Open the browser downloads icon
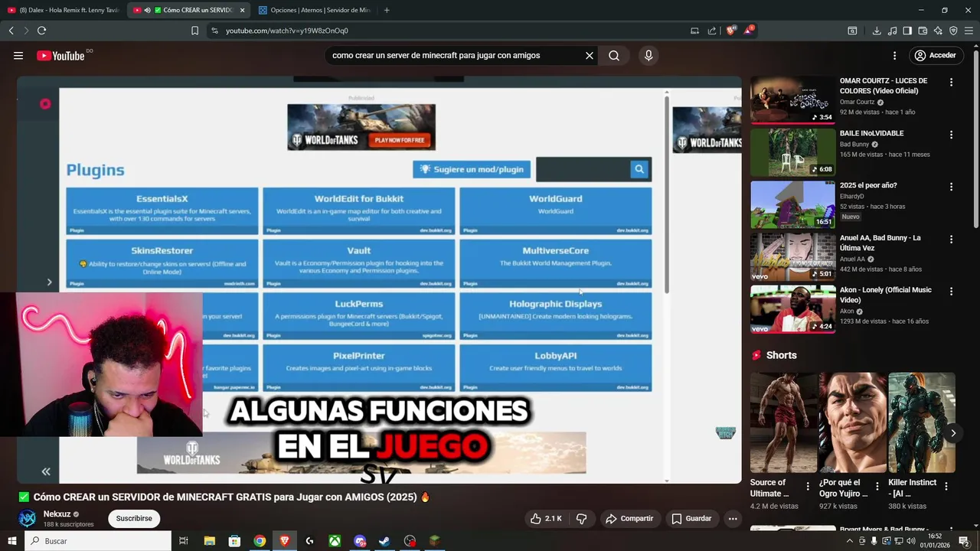This screenshot has height=551, width=980. pyautogui.click(x=877, y=31)
